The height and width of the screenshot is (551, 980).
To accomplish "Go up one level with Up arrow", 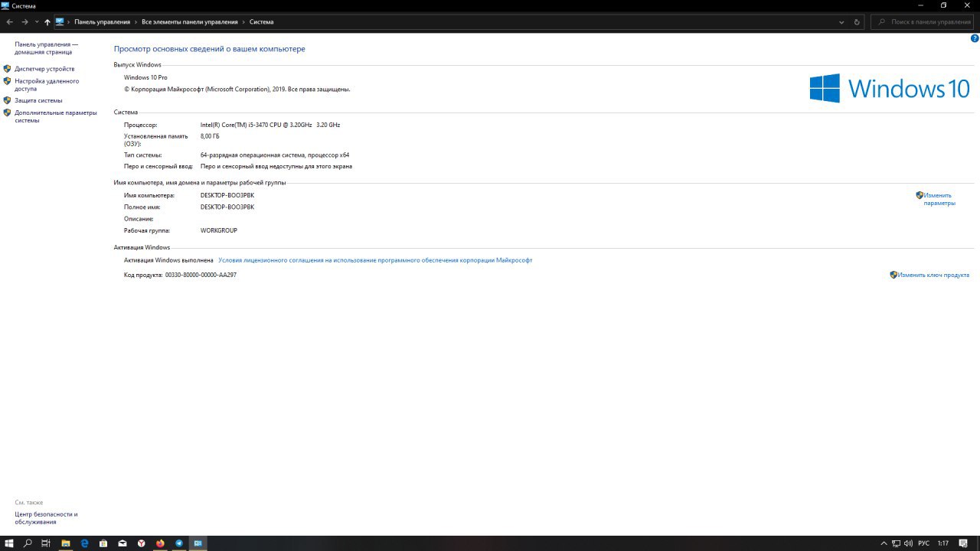I will tap(47, 22).
